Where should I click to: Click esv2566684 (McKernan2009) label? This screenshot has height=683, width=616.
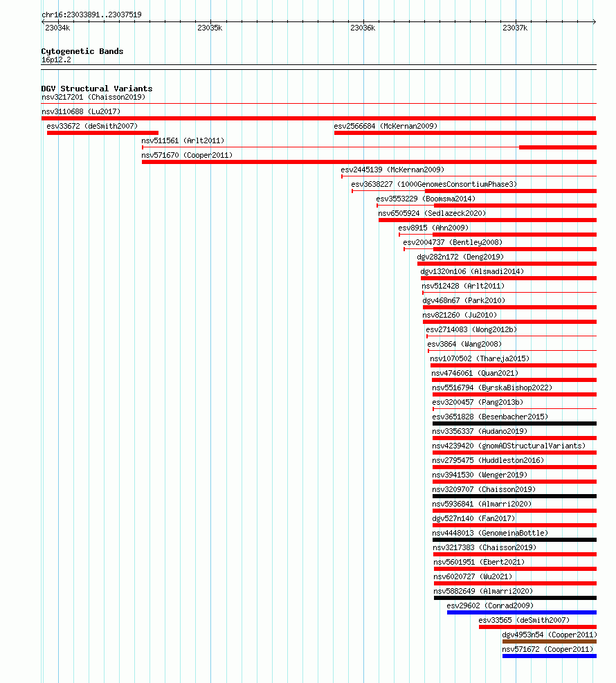pos(386,127)
